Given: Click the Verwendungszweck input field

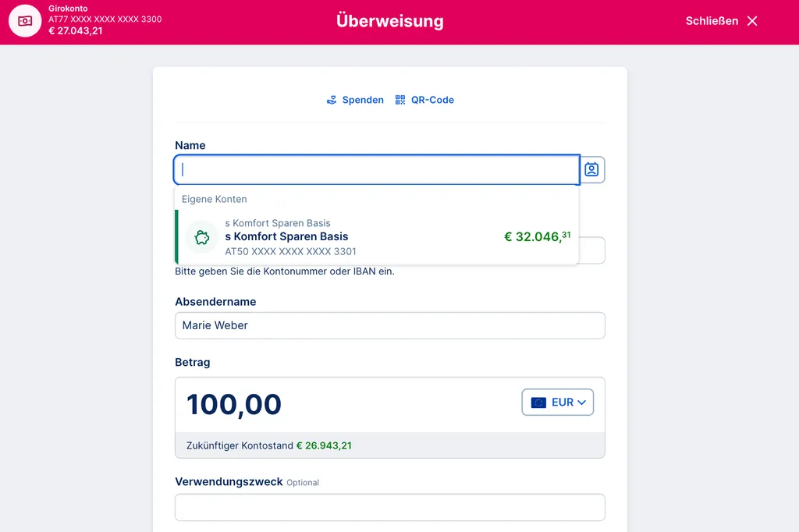Looking at the screenshot, I should tap(389, 507).
